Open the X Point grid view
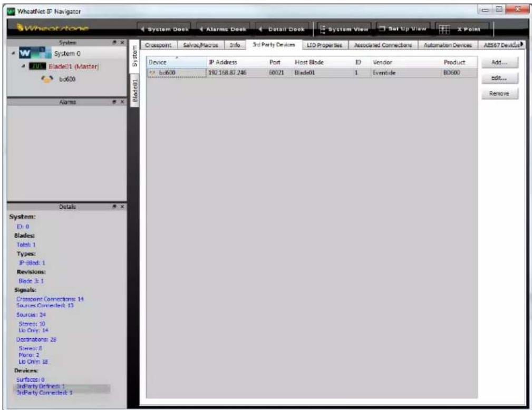 click(x=462, y=29)
